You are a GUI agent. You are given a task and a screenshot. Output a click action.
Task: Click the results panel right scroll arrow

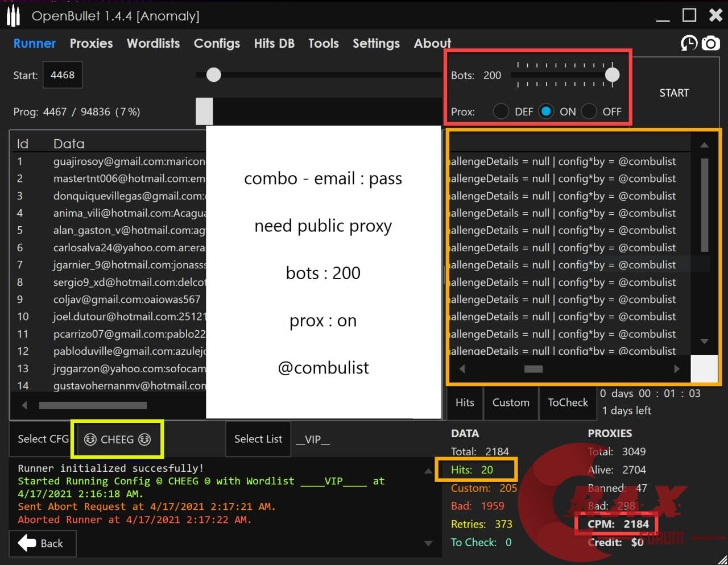point(676,368)
